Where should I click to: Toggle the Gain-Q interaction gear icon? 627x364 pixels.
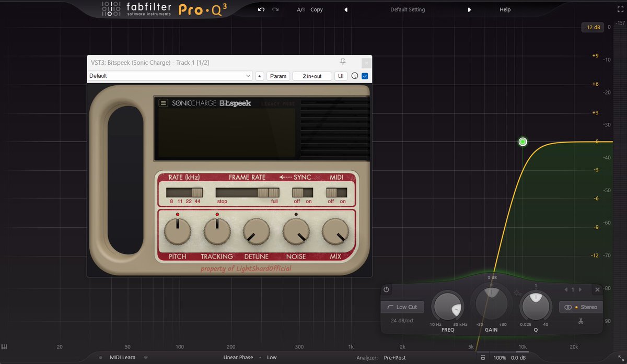coord(516,293)
